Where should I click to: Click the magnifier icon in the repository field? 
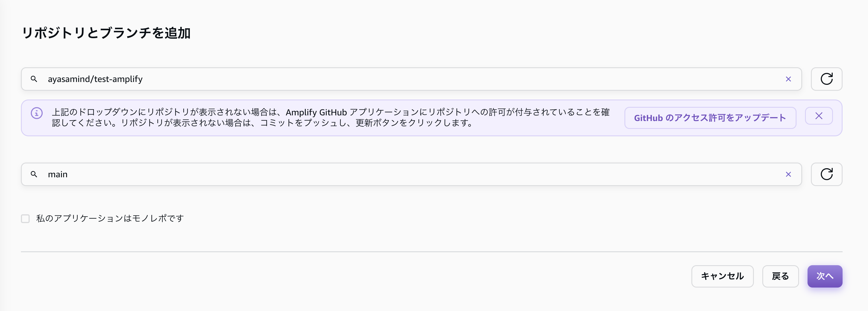click(x=34, y=79)
